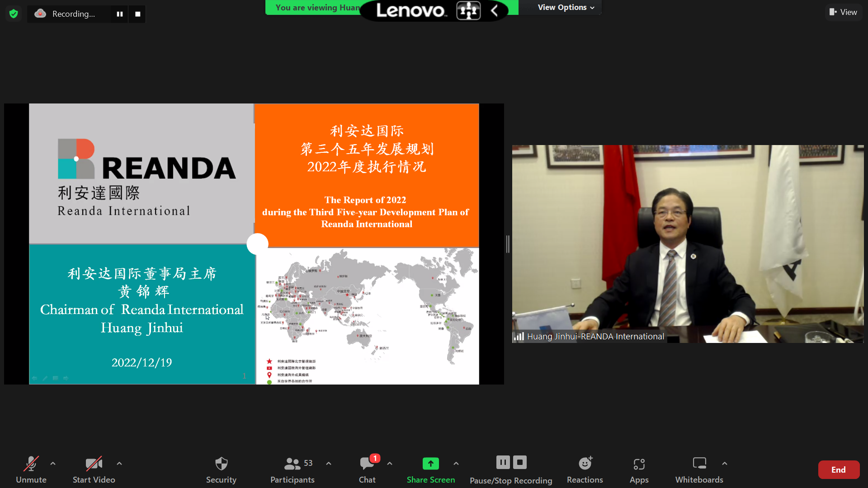Open audio options arrow next to Unmute
868x488 pixels.
pyautogui.click(x=53, y=464)
